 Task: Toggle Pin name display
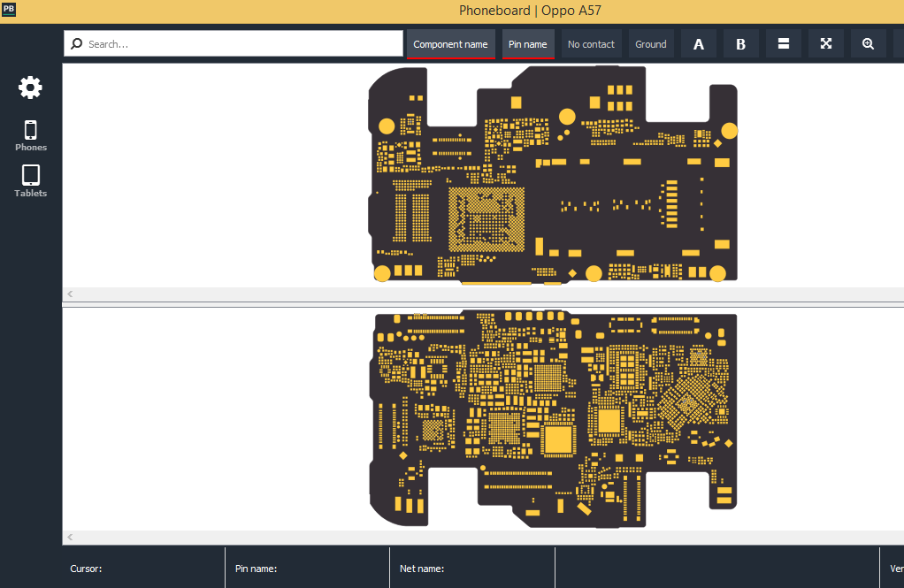click(x=527, y=44)
